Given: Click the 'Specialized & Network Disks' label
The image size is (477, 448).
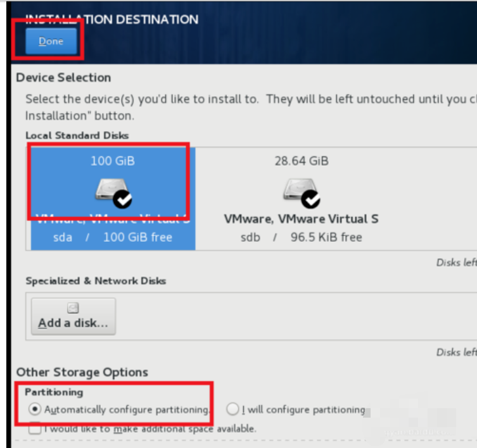Looking at the screenshot, I should [x=96, y=281].
